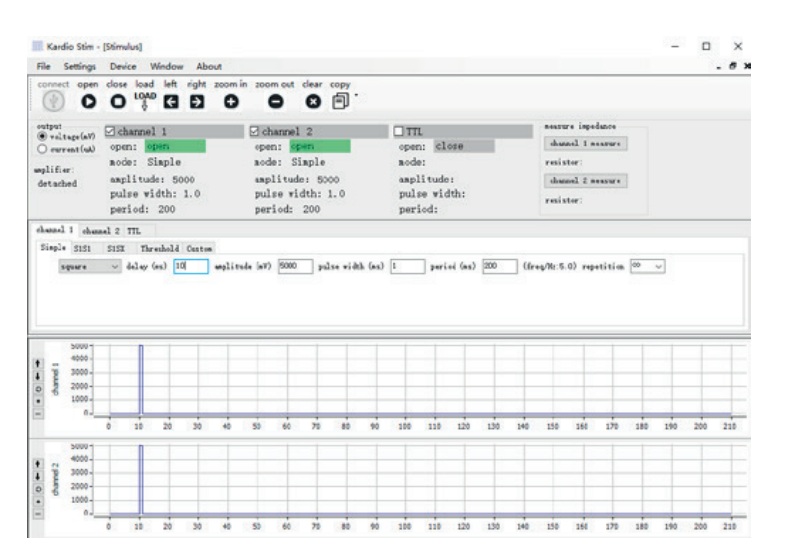The height and width of the screenshot is (549, 795).
Task: Uncheck the channel 1 checkbox
Action: (x=111, y=131)
